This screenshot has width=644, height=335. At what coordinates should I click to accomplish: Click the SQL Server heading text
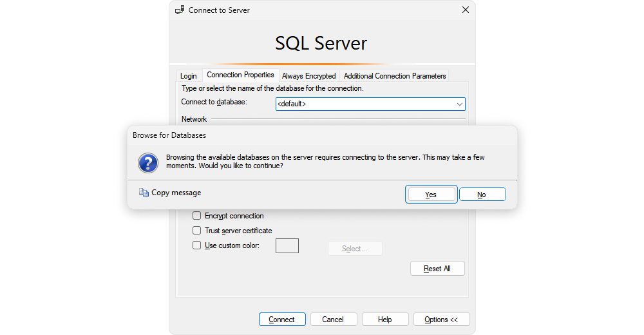321,43
